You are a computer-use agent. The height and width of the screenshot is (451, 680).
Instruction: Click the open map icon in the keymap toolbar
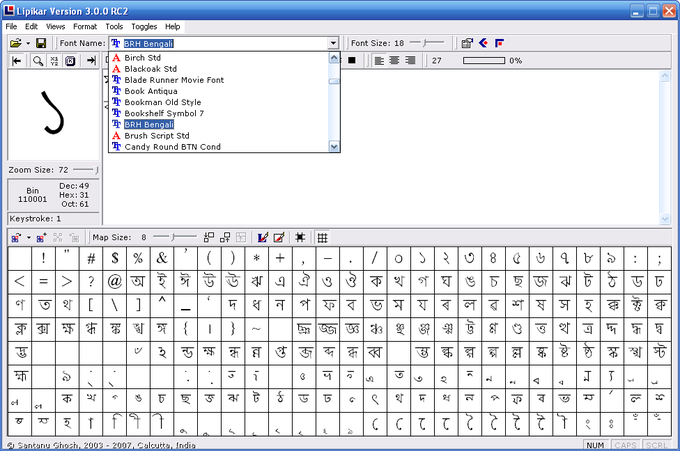[x=16, y=238]
